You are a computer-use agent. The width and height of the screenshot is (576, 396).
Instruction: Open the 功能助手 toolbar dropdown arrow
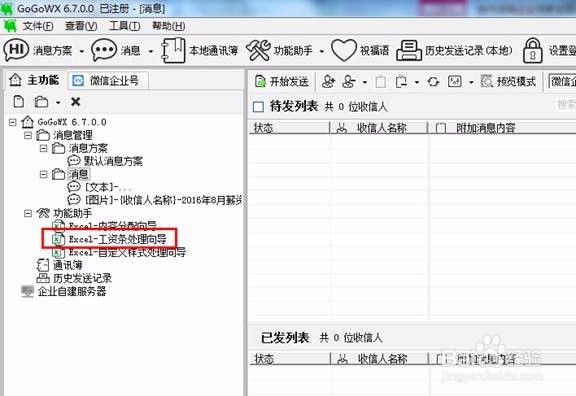(322, 51)
